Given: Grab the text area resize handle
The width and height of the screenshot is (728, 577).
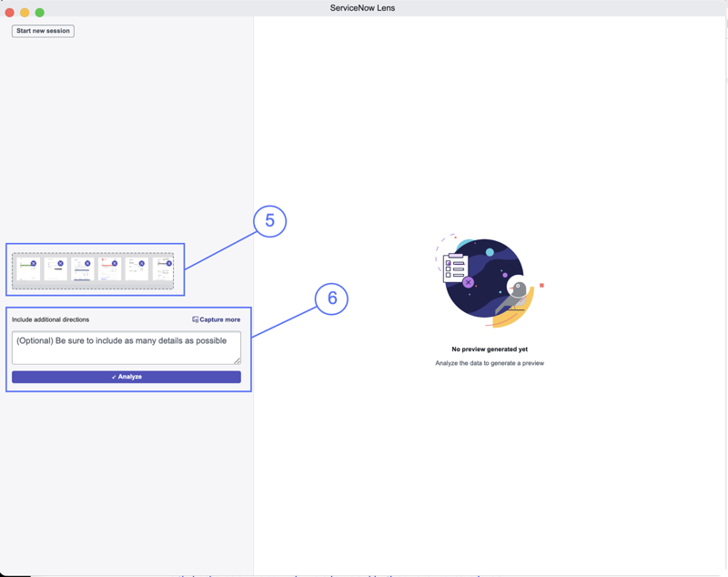Looking at the screenshot, I should [x=238, y=360].
